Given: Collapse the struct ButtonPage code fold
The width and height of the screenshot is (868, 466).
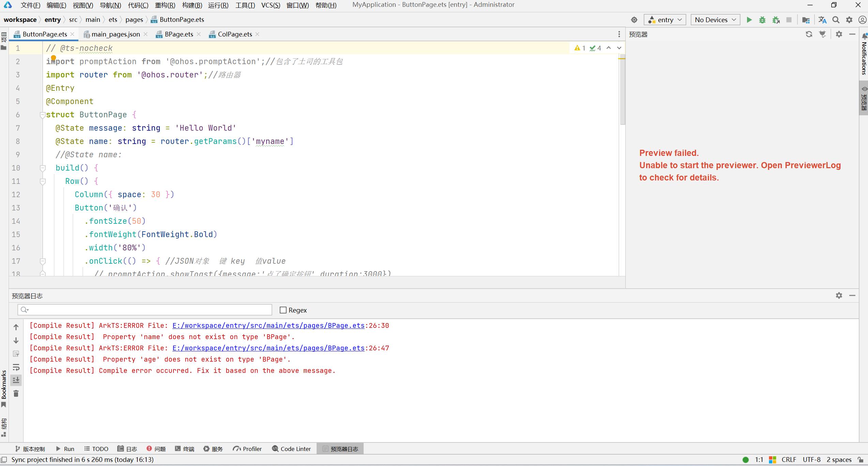Looking at the screenshot, I should click(x=43, y=115).
